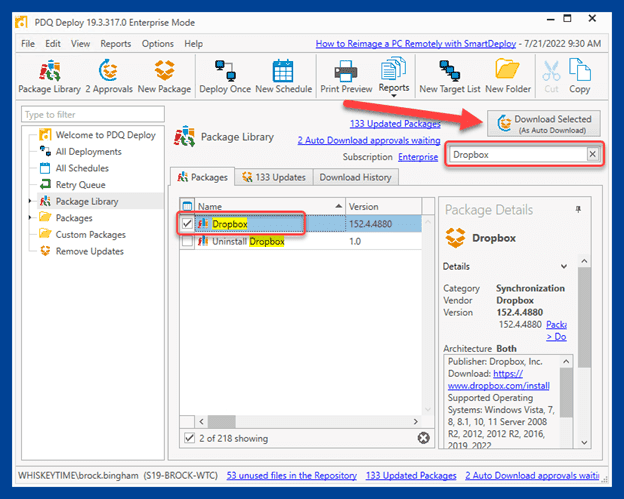Switch to the 133 Updates tab

point(274,177)
